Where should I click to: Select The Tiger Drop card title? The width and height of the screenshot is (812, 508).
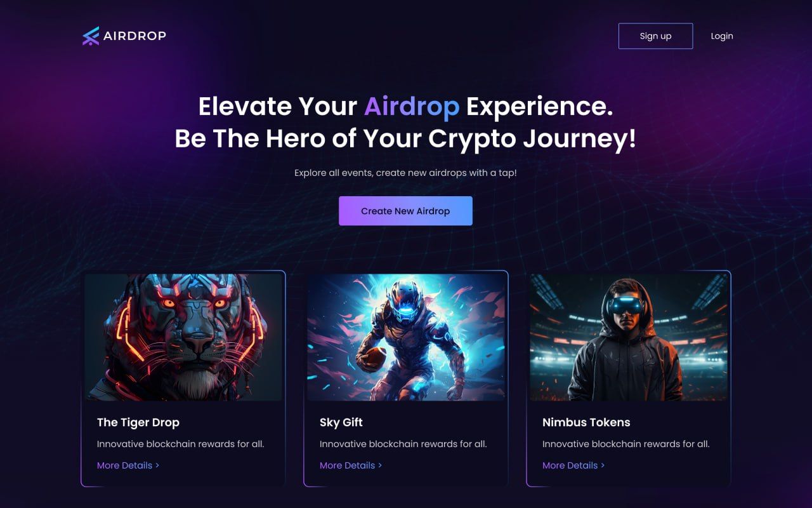[x=138, y=422]
